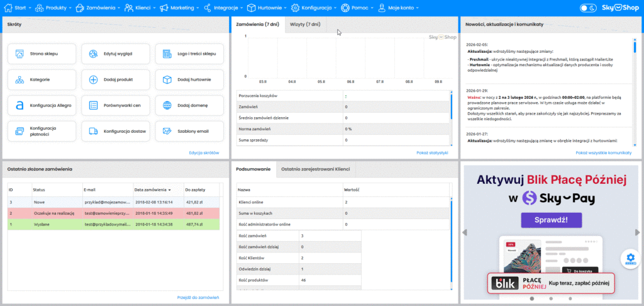Click the Konfiguracja dostaw truck icon
Screen dimensions: 644x306
(x=93, y=131)
